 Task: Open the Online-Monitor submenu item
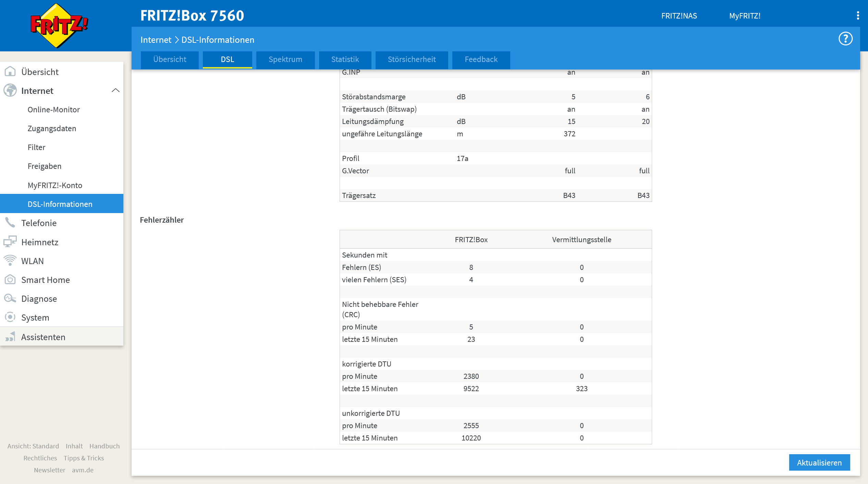[53, 110]
